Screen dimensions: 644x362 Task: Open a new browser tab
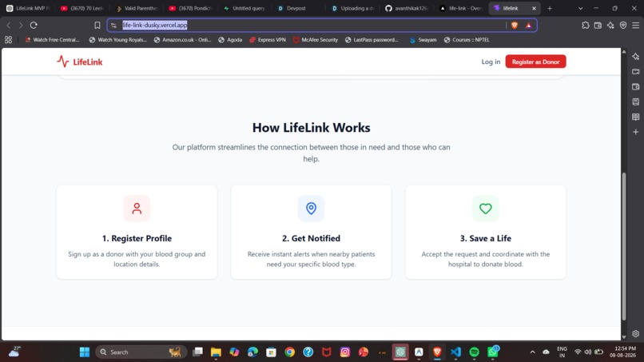click(550, 8)
